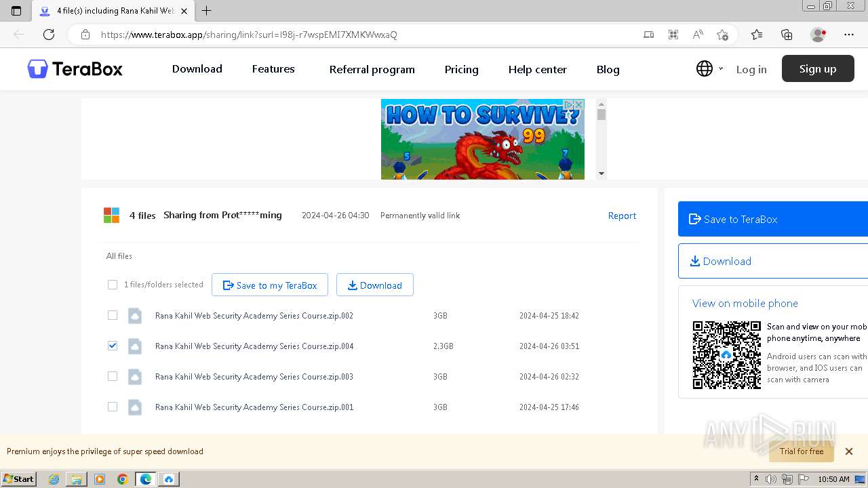Open the tab actions menu icon
This screenshot has height=488, width=868.
click(x=16, y=11)
